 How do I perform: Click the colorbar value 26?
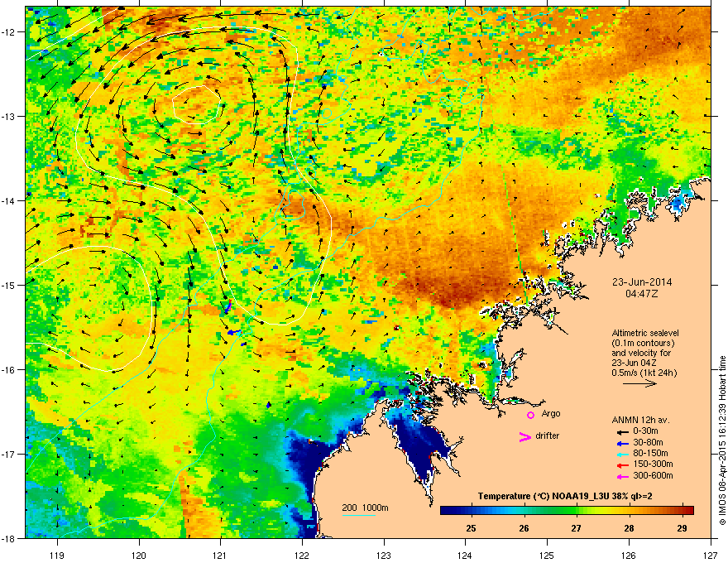tap(524, 528)
